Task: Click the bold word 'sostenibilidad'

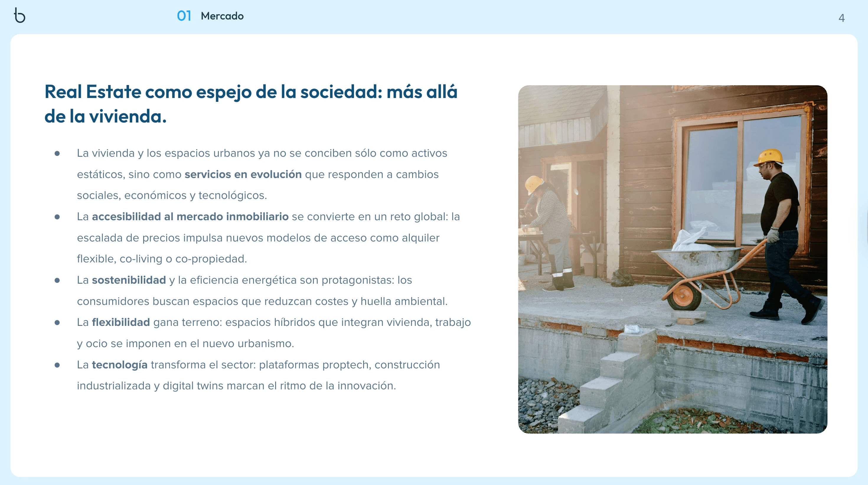Action: click(x=129, y=280)
